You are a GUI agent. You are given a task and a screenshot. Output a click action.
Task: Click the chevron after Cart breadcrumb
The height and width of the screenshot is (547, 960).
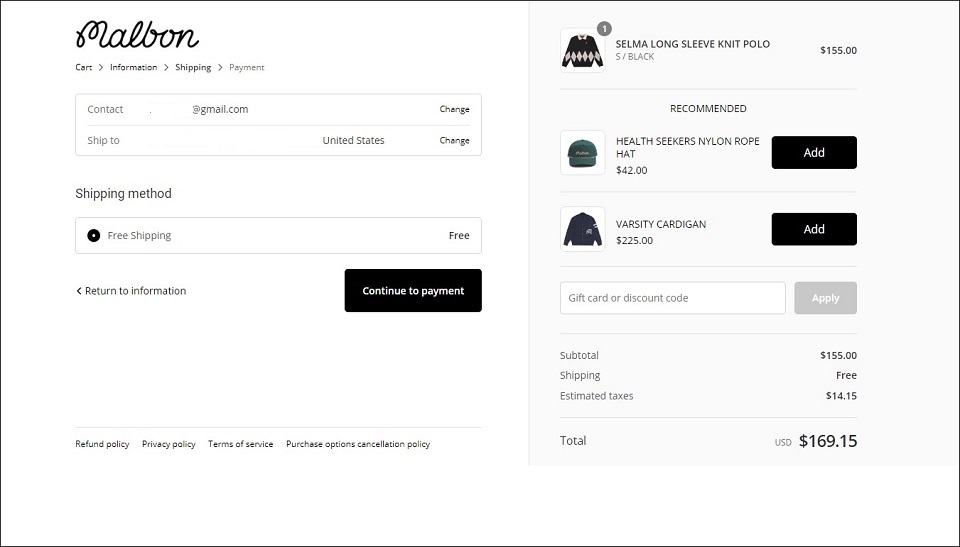(x=101, y=67)
